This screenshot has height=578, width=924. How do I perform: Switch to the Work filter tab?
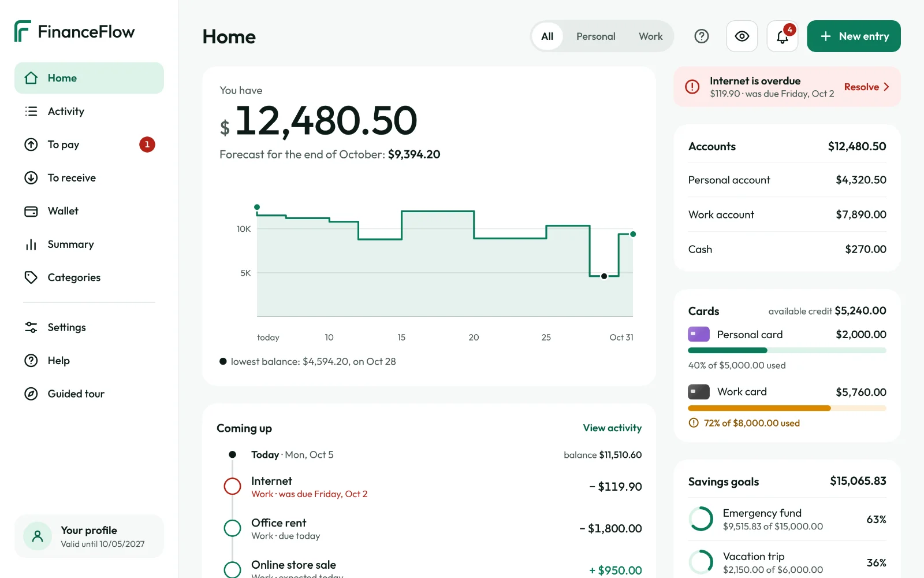click(651, 36)
